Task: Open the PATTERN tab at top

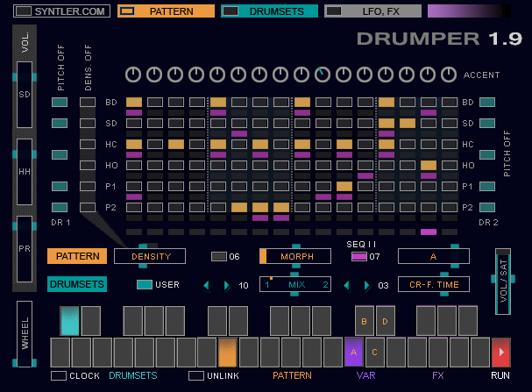Action: 166,11
